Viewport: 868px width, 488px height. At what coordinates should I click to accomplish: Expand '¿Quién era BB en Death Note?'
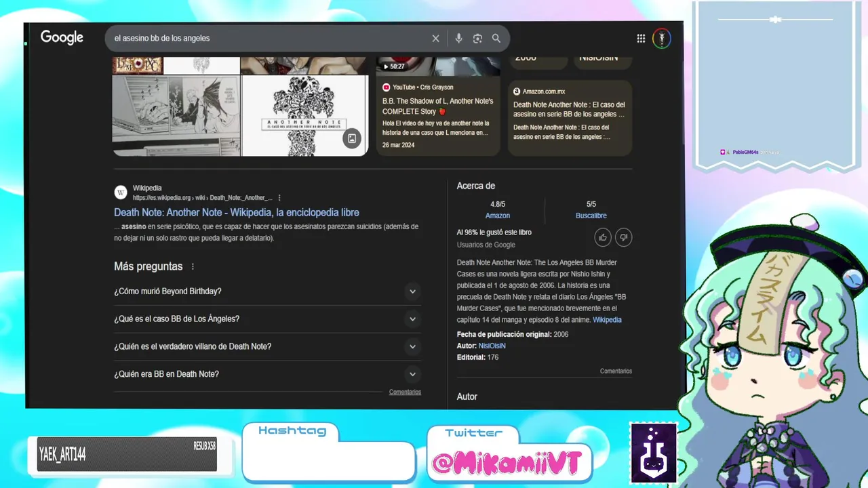[267, 374]
